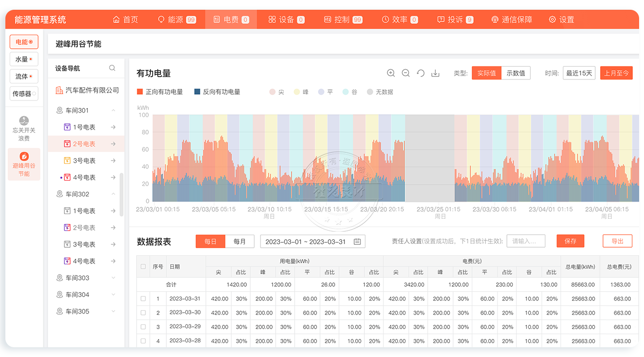Click the 车间303 location pin icon

click(x=60, y=278)
